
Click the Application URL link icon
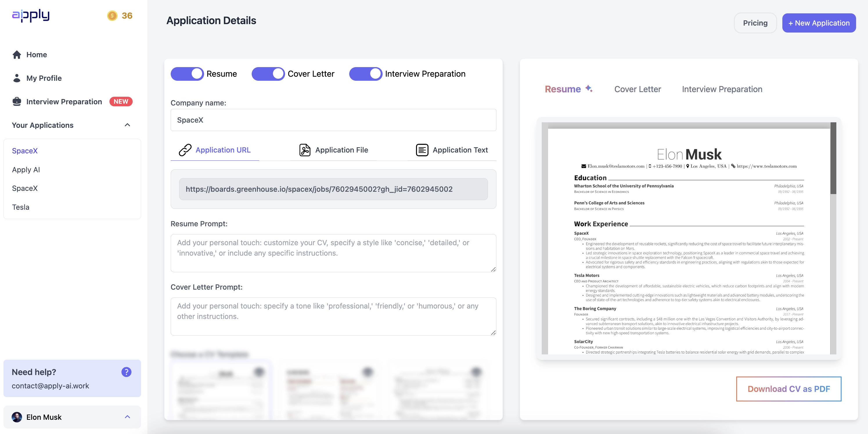[185, 150]
